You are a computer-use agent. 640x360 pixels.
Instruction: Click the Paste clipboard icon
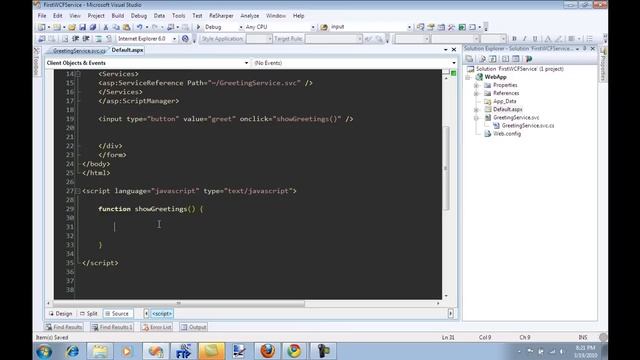pos(127,27)
